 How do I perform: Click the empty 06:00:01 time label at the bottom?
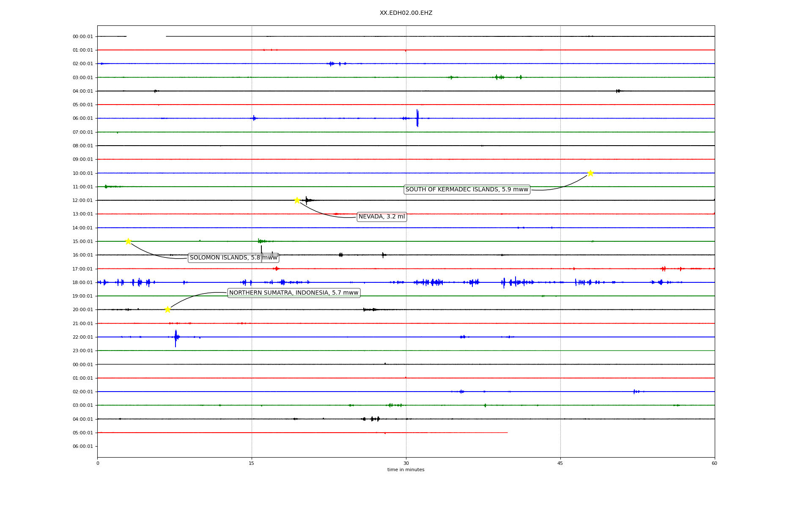click(82, 446)
